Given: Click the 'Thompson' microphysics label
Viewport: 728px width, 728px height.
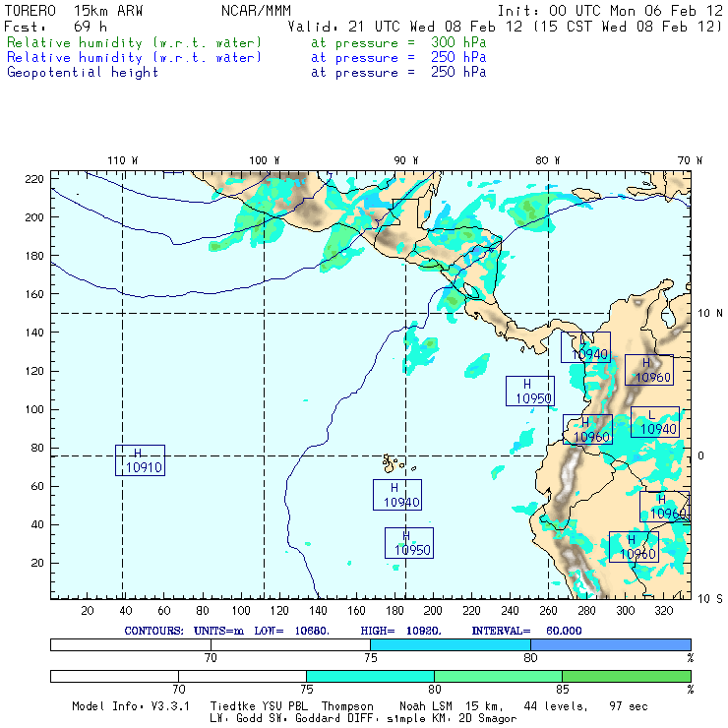Looking at the screenshot, I should pos(347,706).
